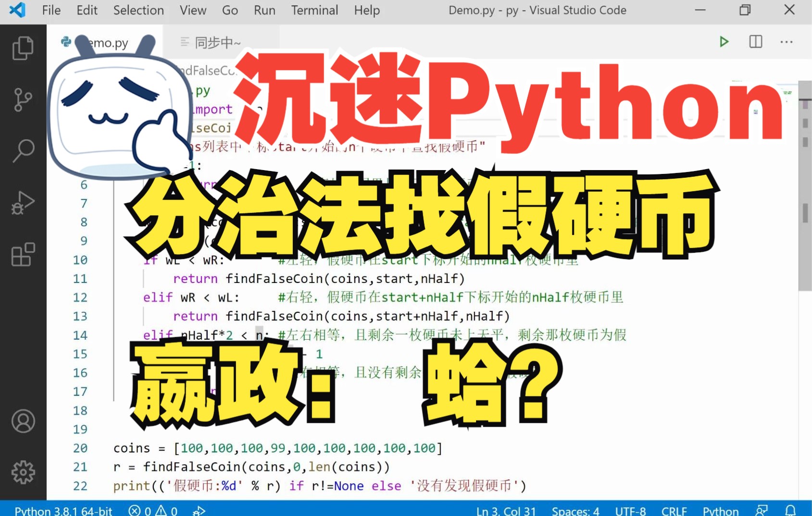Click line number 11 in the gutter
The width and height of the screenshot is (812, 516).
(80, 279)
